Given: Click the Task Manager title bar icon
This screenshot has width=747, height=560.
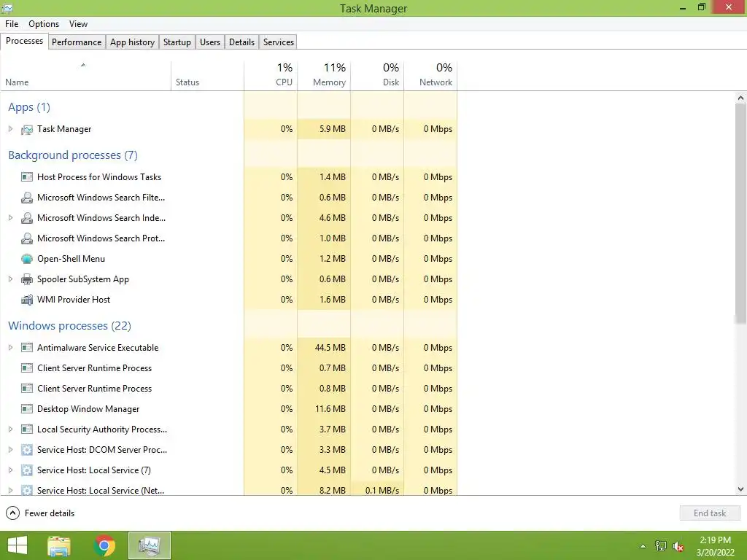Looking at the screenshot, I should click(7, 8).
